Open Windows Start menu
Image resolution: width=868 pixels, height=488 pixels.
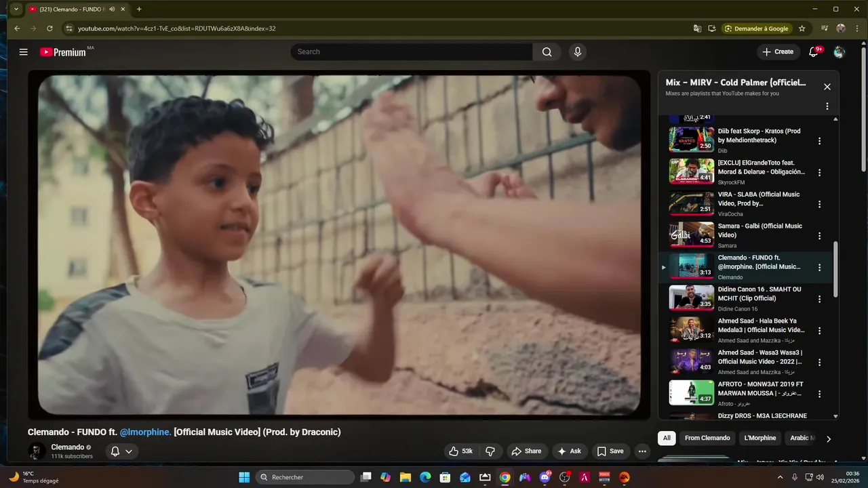(x=244, y=477)
